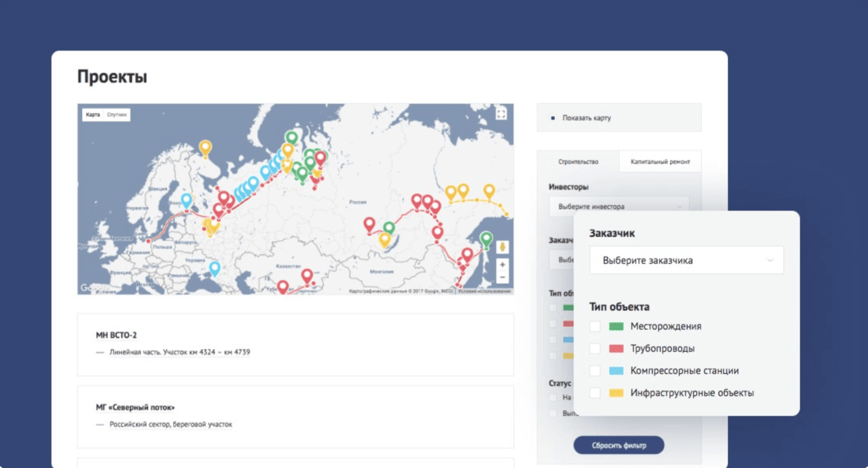This screenshot has width=868, height=468.
Task: Click the red Трубопроводы color swatch
Action: 616,349
